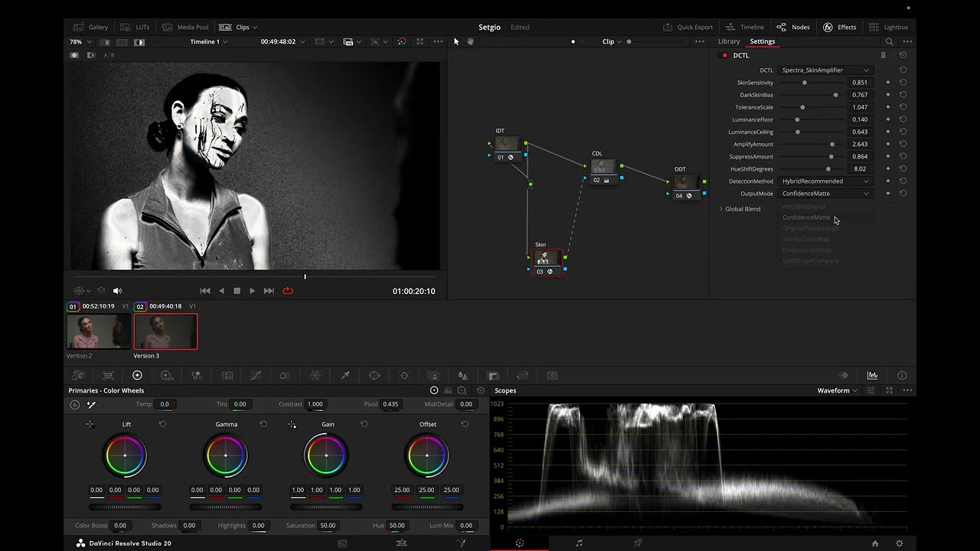This screenshot has width=980, height=551.
Task: Reset the SkinSensitivity parameter
Action: tap(903, 83)
